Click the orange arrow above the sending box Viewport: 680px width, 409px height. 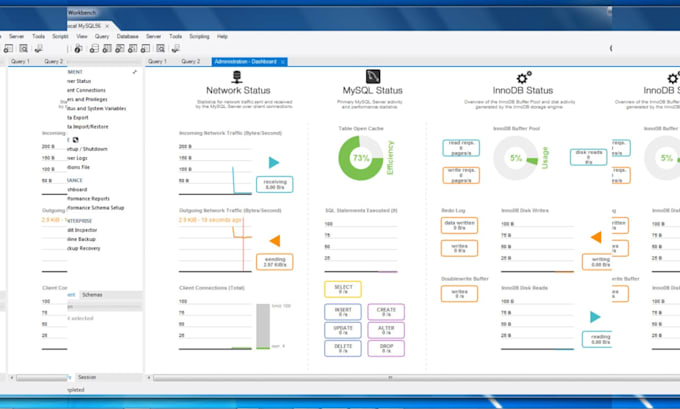tap(275, 240)
